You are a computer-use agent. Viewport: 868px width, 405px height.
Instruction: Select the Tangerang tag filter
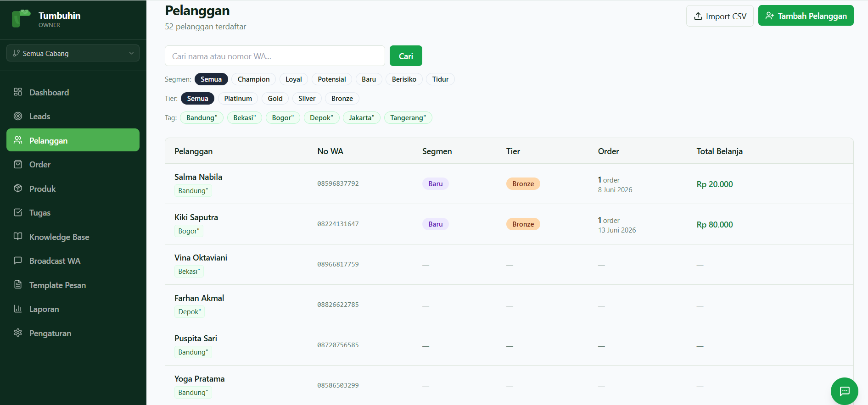pyautogui.click(x=408, y=118)
